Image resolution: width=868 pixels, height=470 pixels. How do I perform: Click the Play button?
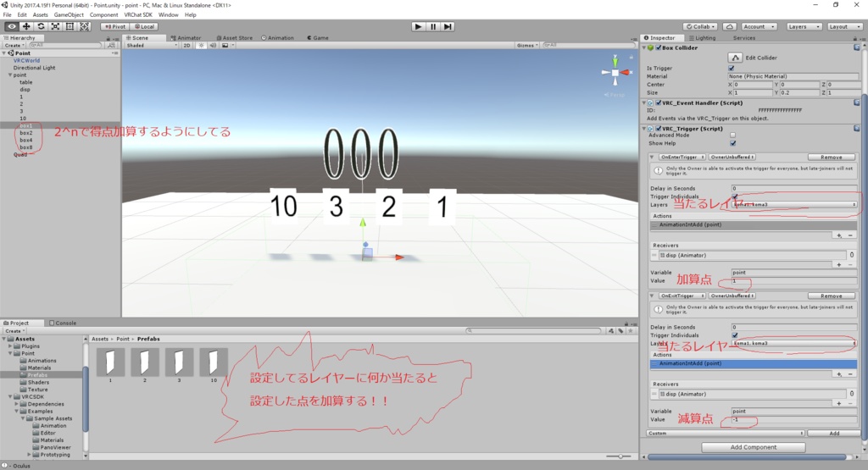(419, 26)
